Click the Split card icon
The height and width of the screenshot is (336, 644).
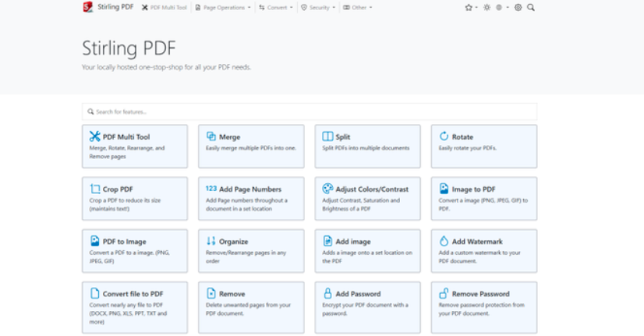click(327, 136)
